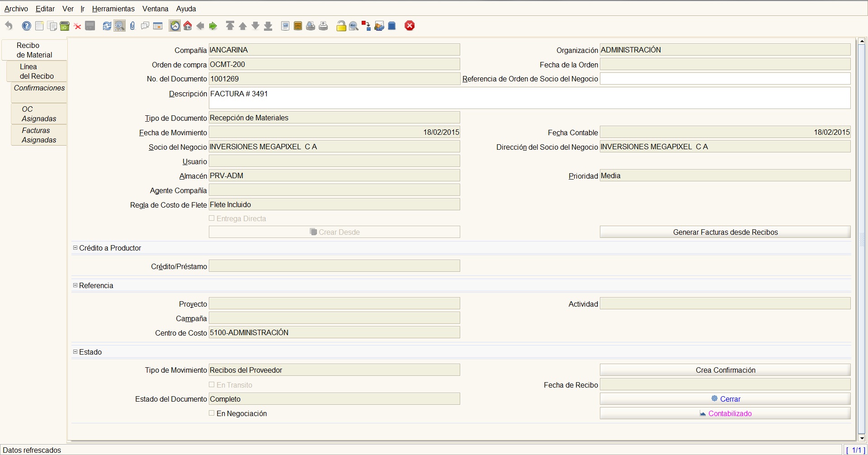Image resolution: width=868 pixels, height=455 pixels.
Task: Click the green forward arrow icon
Action: point(213,26)
